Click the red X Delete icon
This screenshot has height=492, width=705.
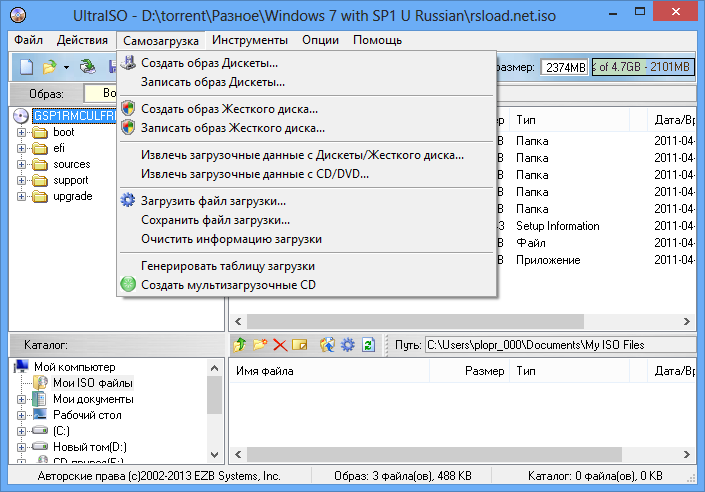point(280,345)
